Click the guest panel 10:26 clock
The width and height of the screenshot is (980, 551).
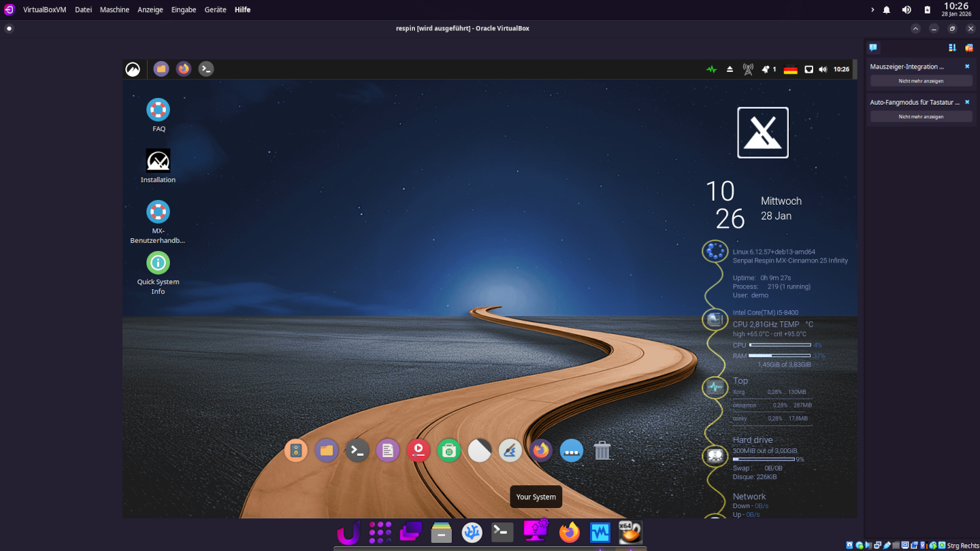(x=841, y=69)
